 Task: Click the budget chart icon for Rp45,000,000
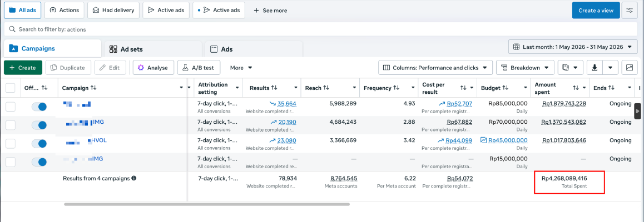point(484,140)
